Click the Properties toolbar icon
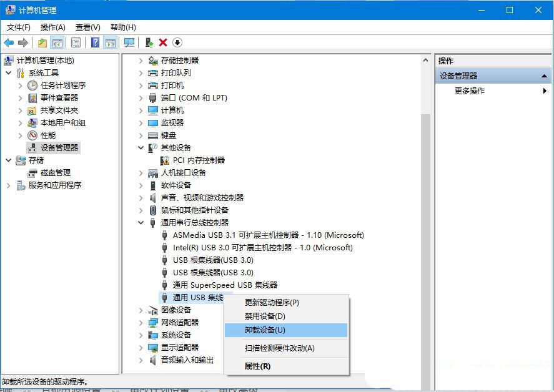 76,42
